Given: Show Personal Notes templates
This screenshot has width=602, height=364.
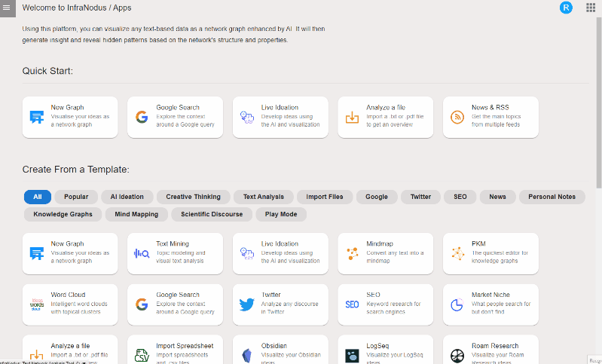Looking at the screenshot, I should click(552, 197).
